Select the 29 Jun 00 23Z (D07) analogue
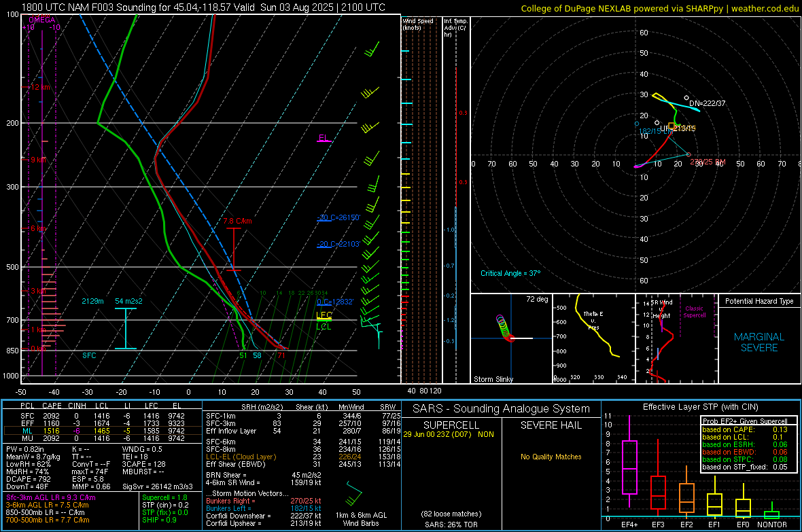The height and width of the screenshot is (532, 802). tap(449, 434)
